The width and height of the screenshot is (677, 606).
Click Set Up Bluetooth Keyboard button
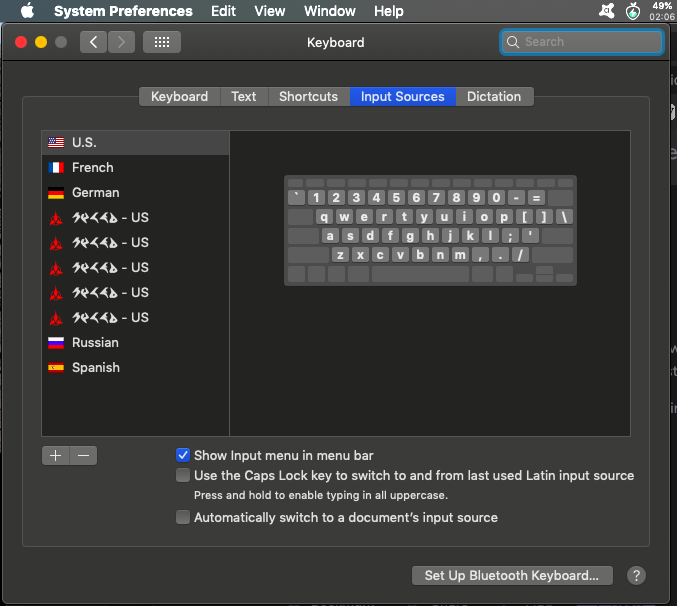512,575
